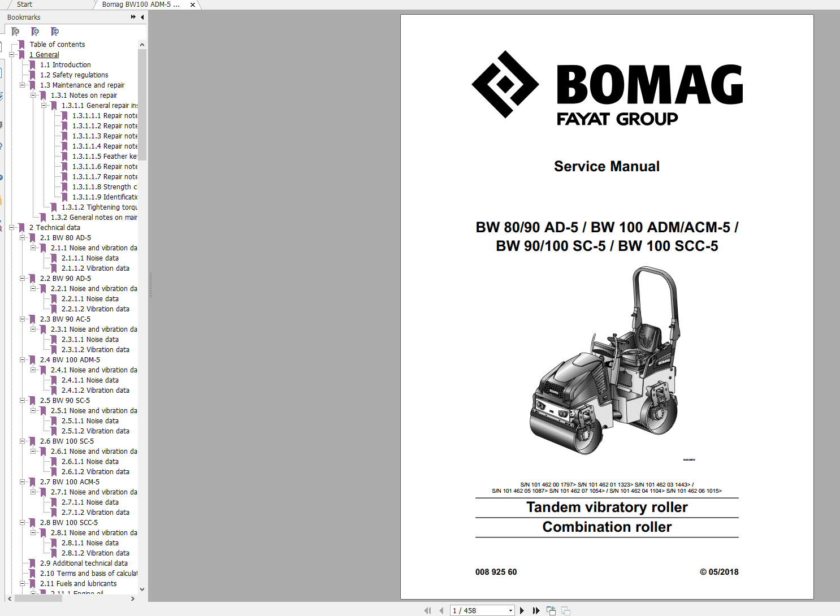Select the 2.3 BW 90 AC-5 bookmark
840x616 pixels.
[x=65, y=319]
